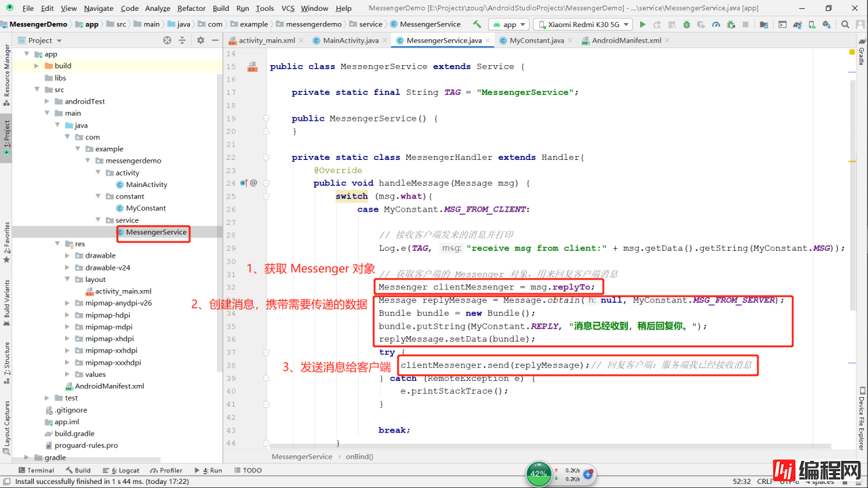Viewport: 868px width, 488px height.
Task: Open the Refactor menu
Action: pos(191,8)
